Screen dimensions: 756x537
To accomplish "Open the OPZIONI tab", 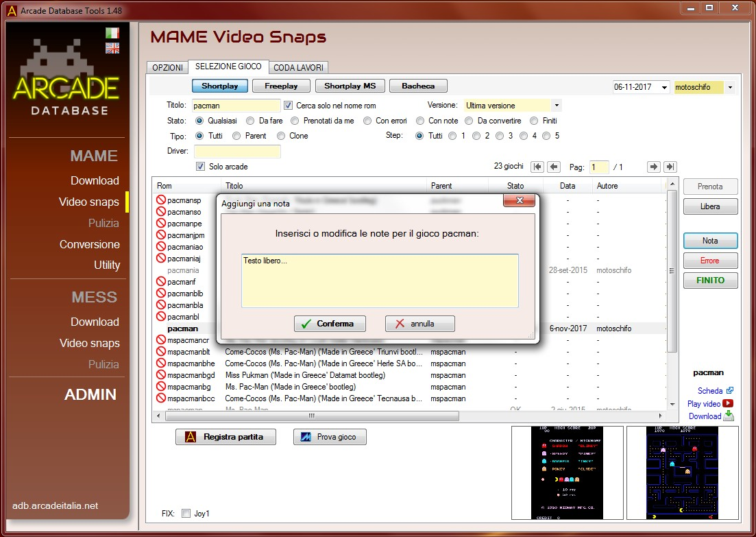I will pyautogui.click(x=167, y=67).
